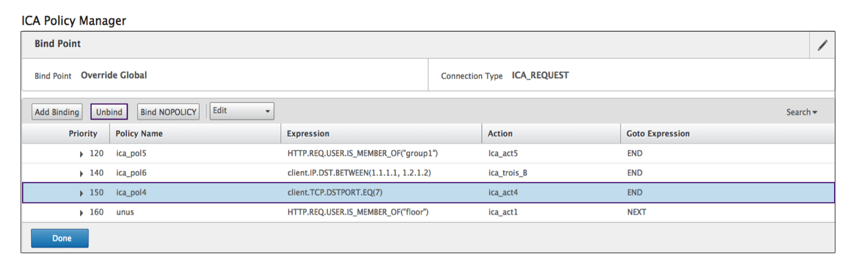Open the Edit dropdown menu
The height and width of the screenshot is (270, 868).
pos(242,111)
